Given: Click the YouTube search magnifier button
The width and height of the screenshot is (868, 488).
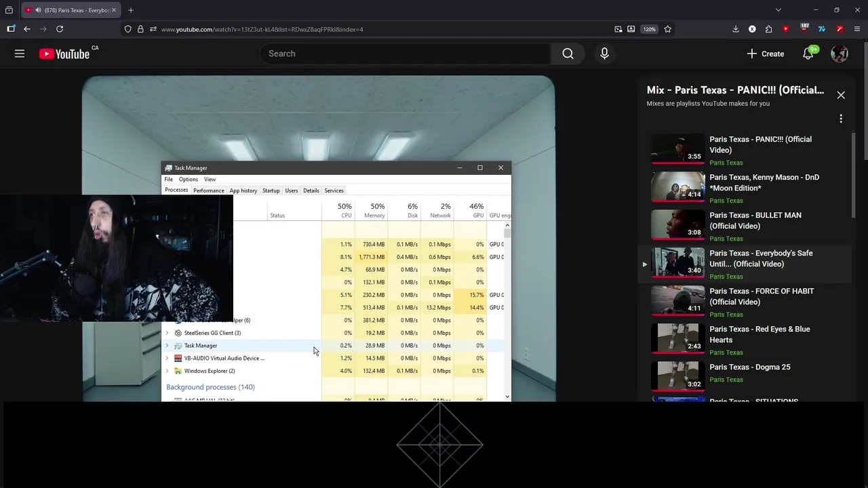Looking at the screenshot, I should pos(568,54).
